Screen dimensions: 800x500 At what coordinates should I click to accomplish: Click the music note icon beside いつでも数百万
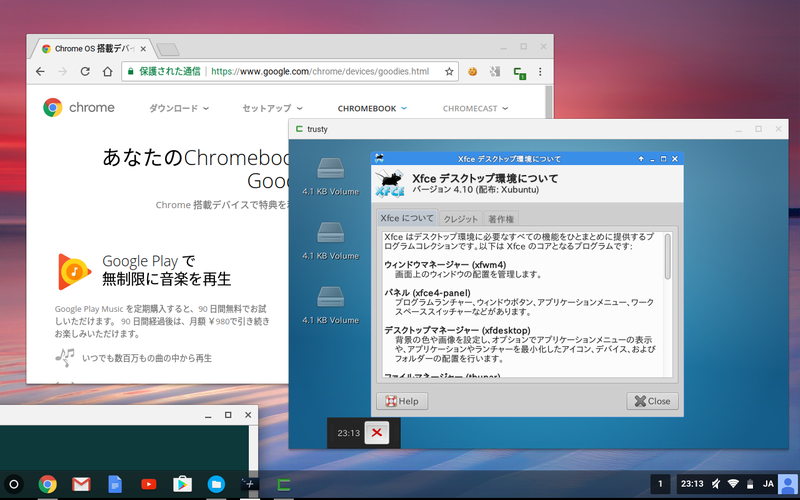click(x=65, y=357)
